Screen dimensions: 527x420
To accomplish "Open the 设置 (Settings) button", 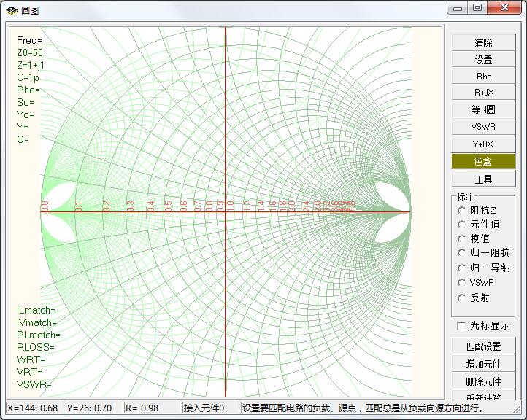I will [483, 60].
